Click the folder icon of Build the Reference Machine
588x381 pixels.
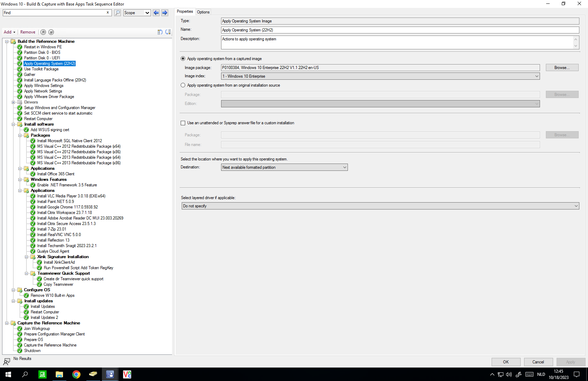coord(13,41)
